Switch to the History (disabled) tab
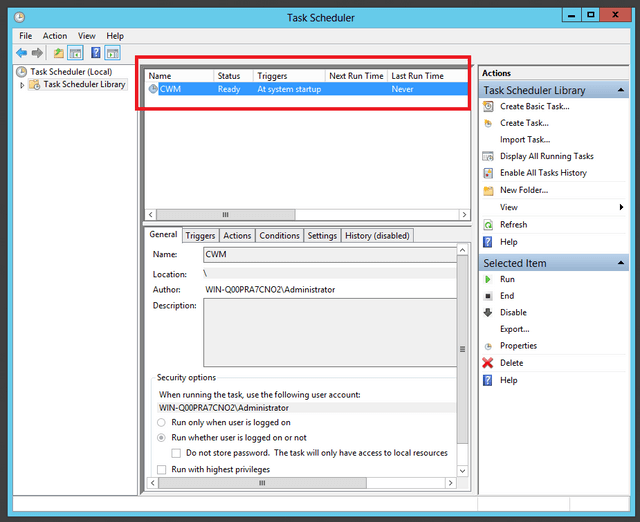 pos(377,236)
